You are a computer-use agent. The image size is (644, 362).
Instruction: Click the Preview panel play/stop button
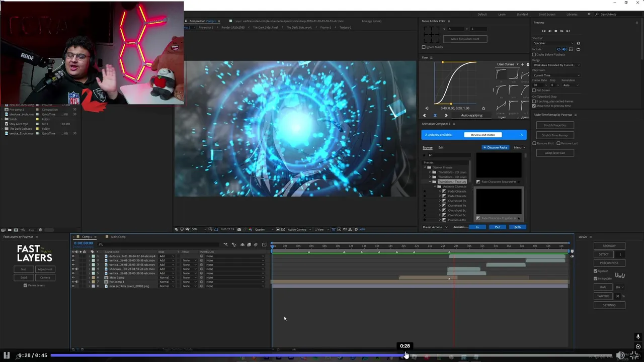coord(556,31)
